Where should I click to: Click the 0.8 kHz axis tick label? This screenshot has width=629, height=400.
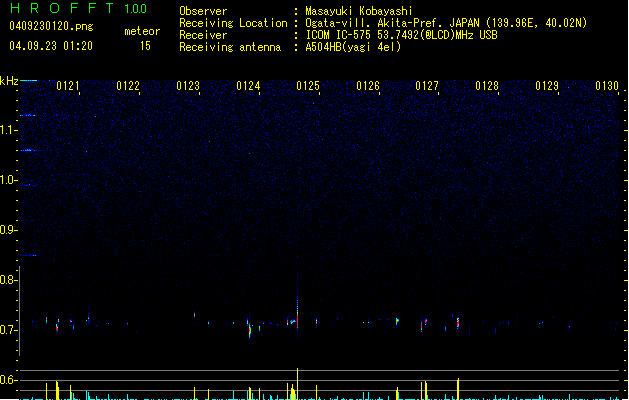pyautogui.click(x=8, y=280)
